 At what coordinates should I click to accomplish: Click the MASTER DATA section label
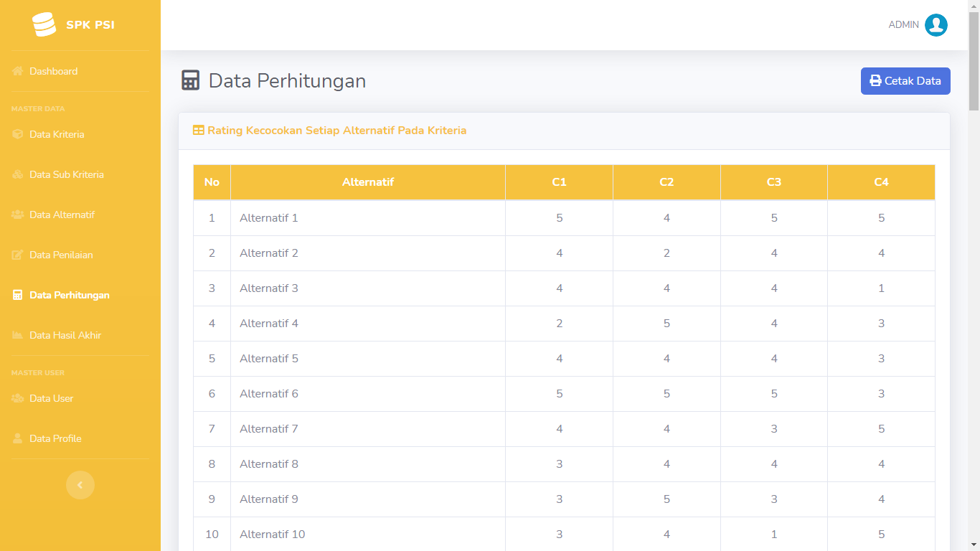pyautogui.click(x=38, y=109)
